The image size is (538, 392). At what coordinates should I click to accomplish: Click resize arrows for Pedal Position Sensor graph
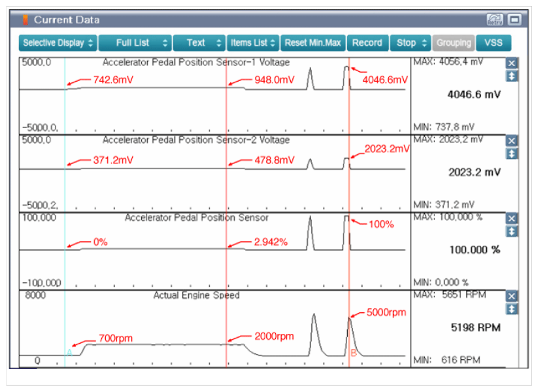512,231
